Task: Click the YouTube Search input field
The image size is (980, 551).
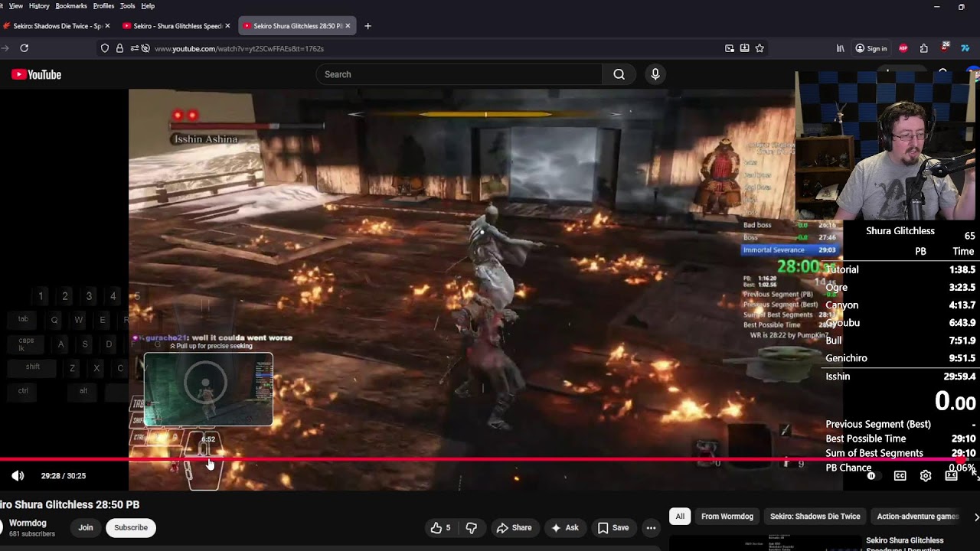Action: pos(459,74)
